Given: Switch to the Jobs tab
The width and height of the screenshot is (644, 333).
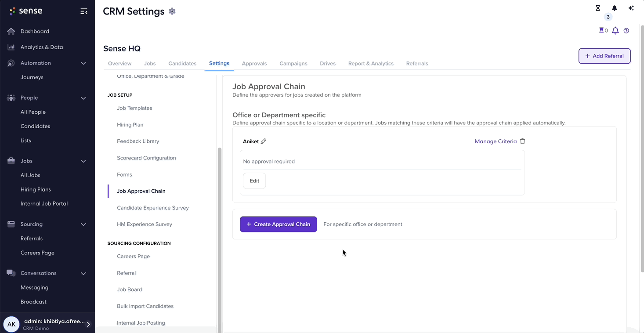Looking at the screenshot, I should [x=150, y=63].
